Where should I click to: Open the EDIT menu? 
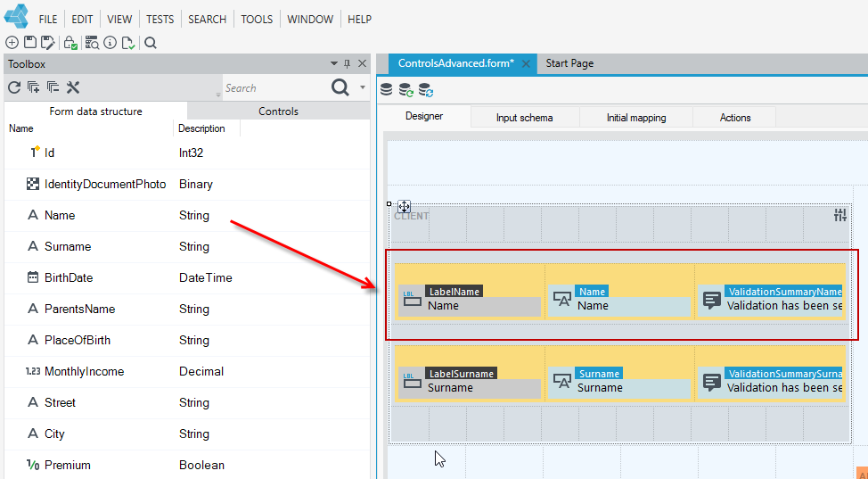click(83, 19)
